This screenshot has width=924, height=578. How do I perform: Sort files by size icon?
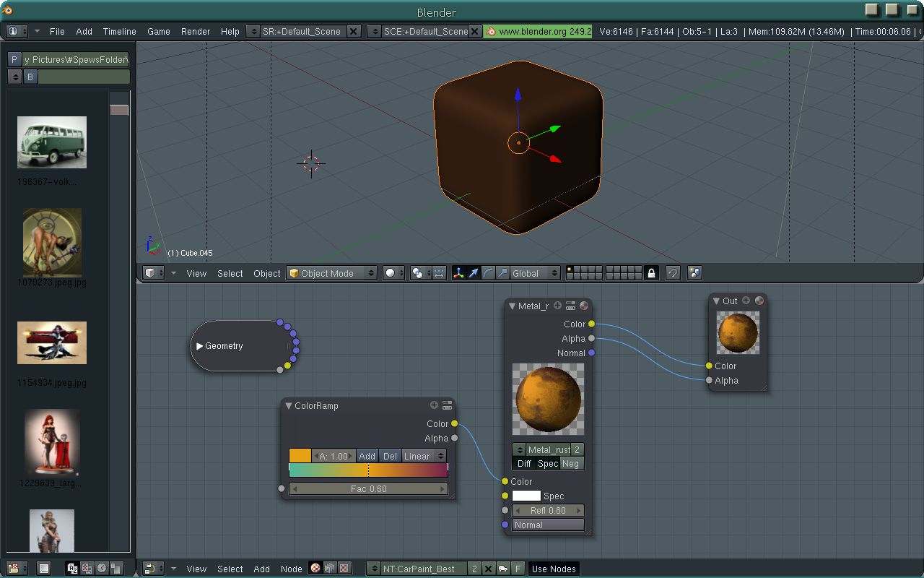tap(115, 569)
